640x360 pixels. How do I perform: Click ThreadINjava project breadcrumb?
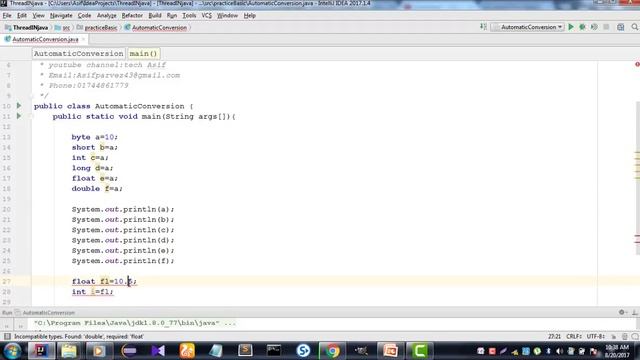pyautogui.click(x=27, y=27)
